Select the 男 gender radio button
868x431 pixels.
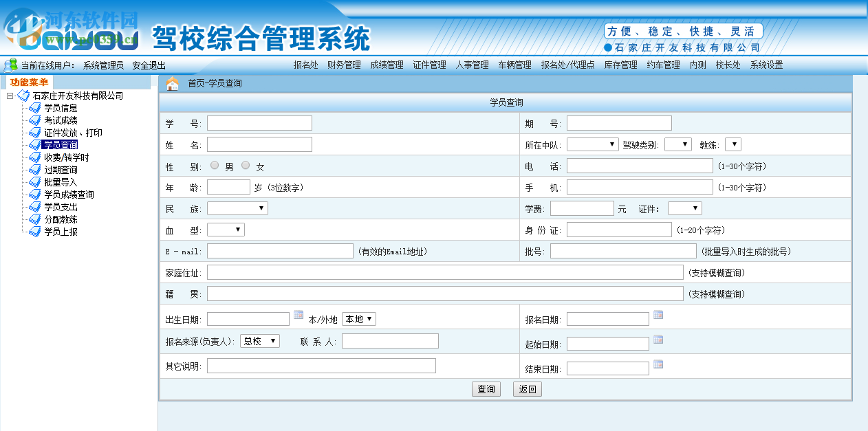point(214,165)
